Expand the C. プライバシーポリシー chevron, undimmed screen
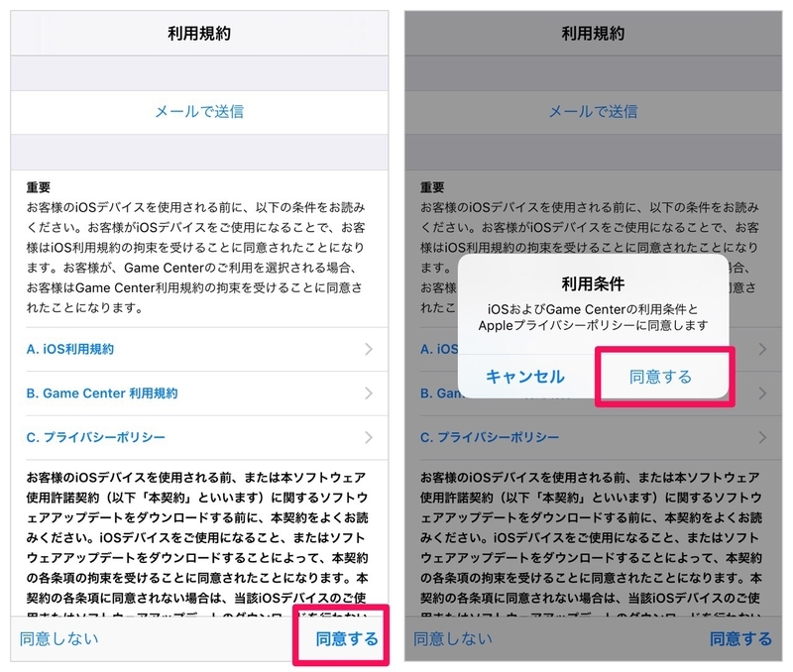 (369, 437)
